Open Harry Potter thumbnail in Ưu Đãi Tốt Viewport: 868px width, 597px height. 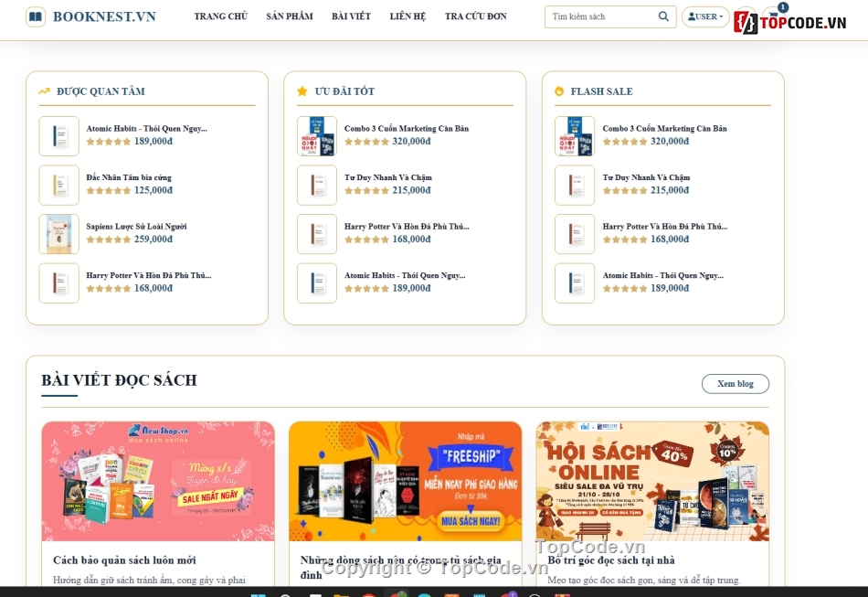click(317, 234)
